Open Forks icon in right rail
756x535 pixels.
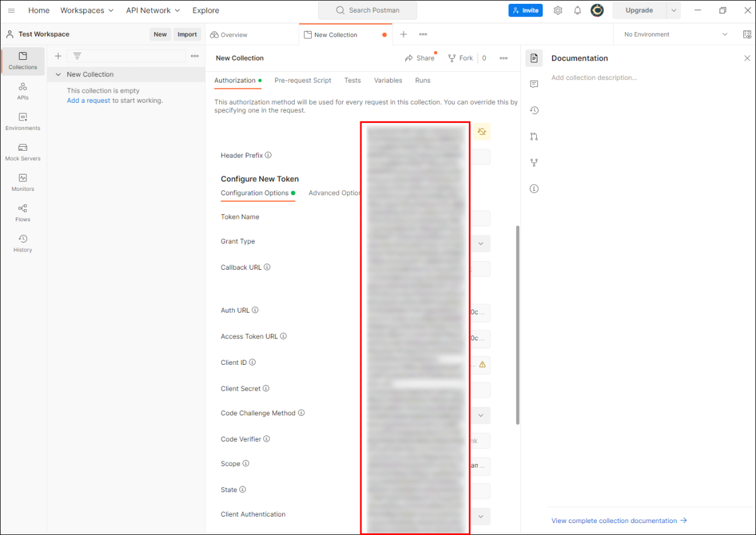(534, 163)
